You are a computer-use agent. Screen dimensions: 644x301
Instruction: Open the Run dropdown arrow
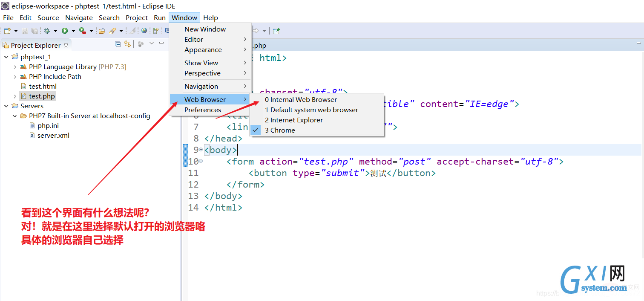click(x=73, y=31)
